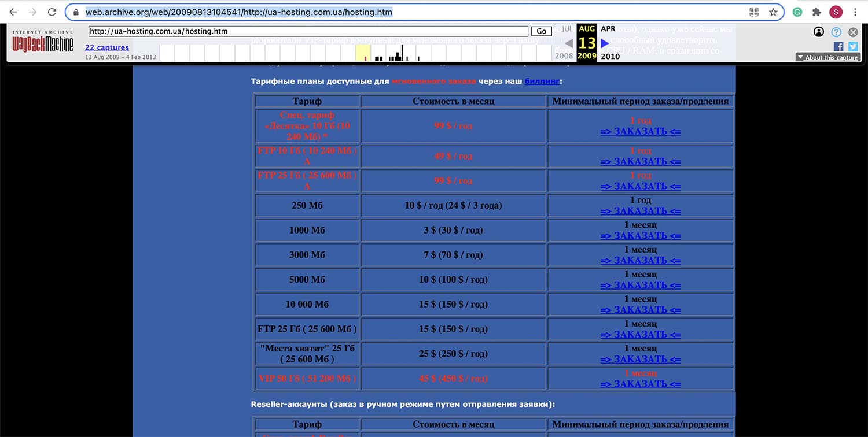Image resolution: width=868 pixels, height=437 pixels.
Task: Click the 10 000 Мб tariff cell
Action: click(307, 305)
